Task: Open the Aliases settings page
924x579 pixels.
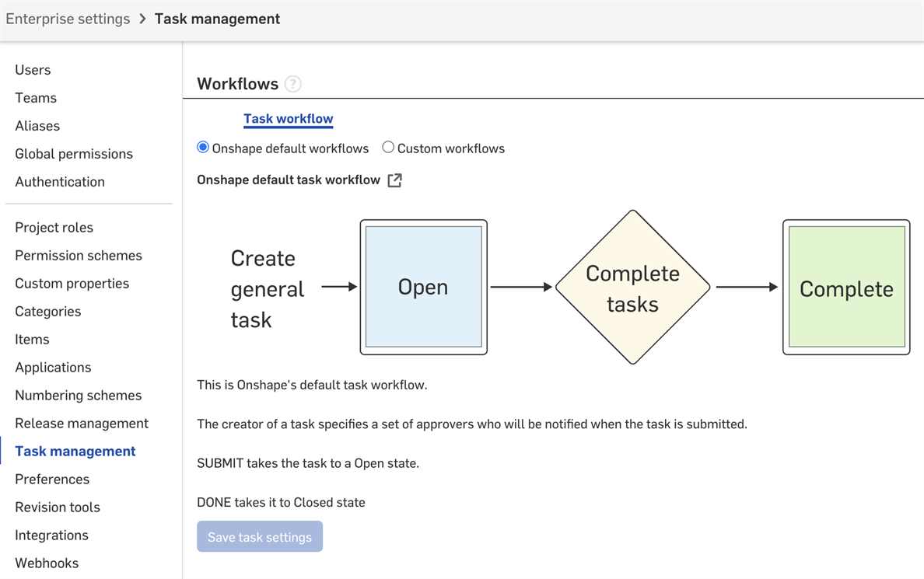Action: coord(37,126)
